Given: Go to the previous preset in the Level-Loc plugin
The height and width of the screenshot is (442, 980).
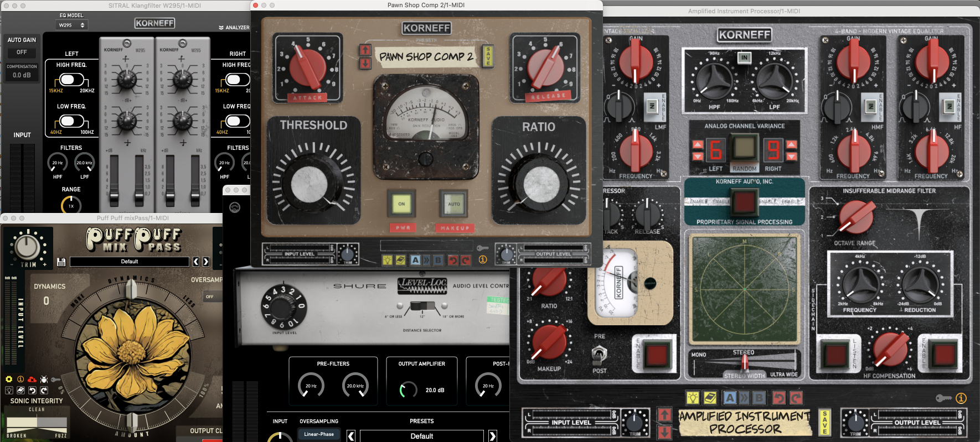Looking at the screenshot, I should (x=351, y=436).
